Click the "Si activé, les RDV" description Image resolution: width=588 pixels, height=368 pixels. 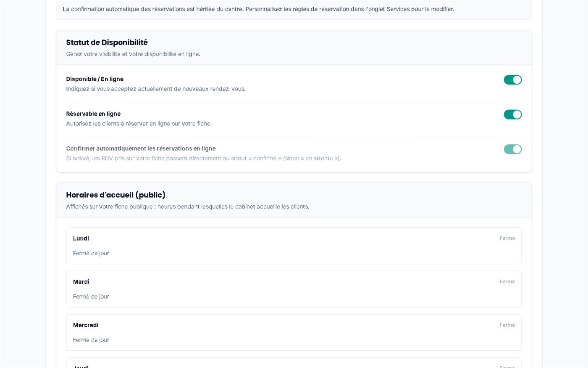pos(204,159)
